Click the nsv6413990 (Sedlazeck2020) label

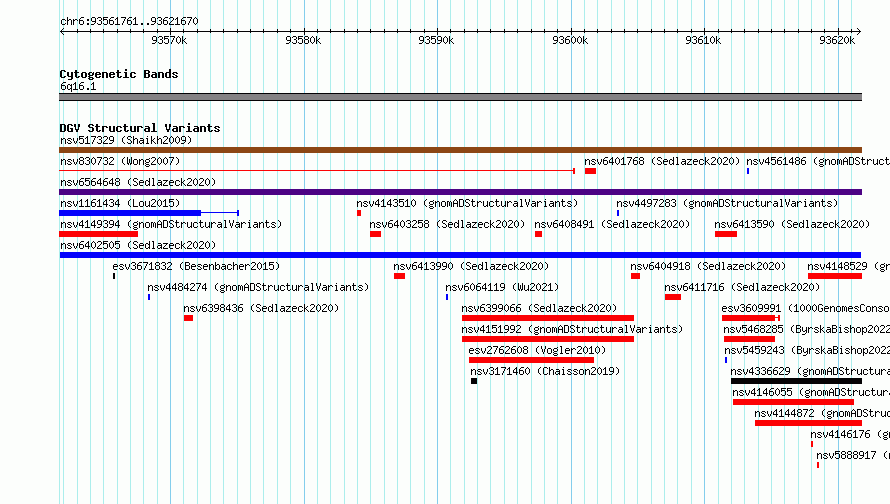(471, 266)
